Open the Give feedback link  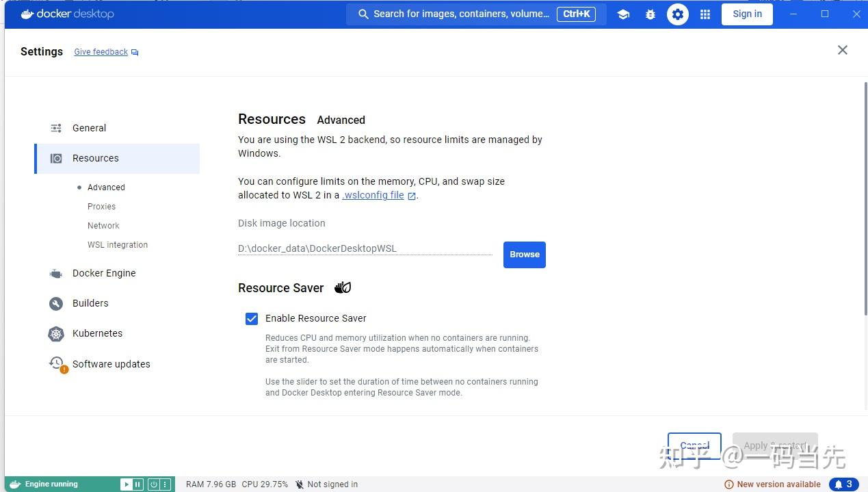click(106, 52)
